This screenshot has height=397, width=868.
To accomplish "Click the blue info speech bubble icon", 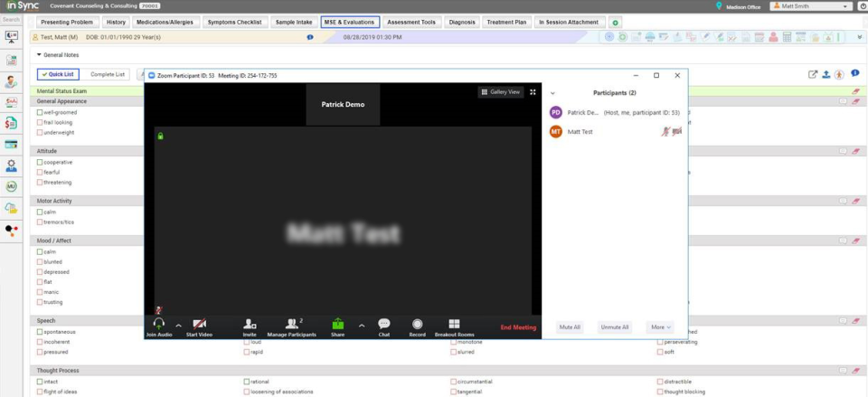I will pos(855,73).
